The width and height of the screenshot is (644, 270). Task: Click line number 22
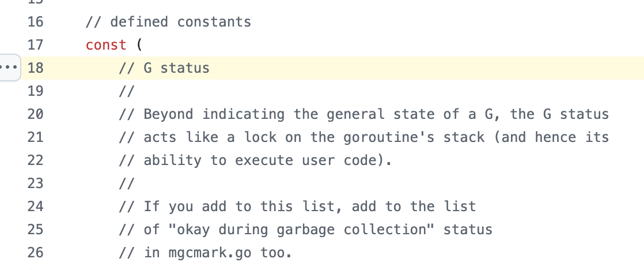[35, 160]
